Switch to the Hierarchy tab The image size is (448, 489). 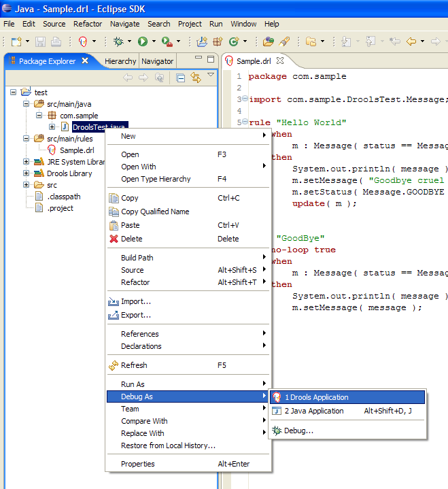coord(120,61)
